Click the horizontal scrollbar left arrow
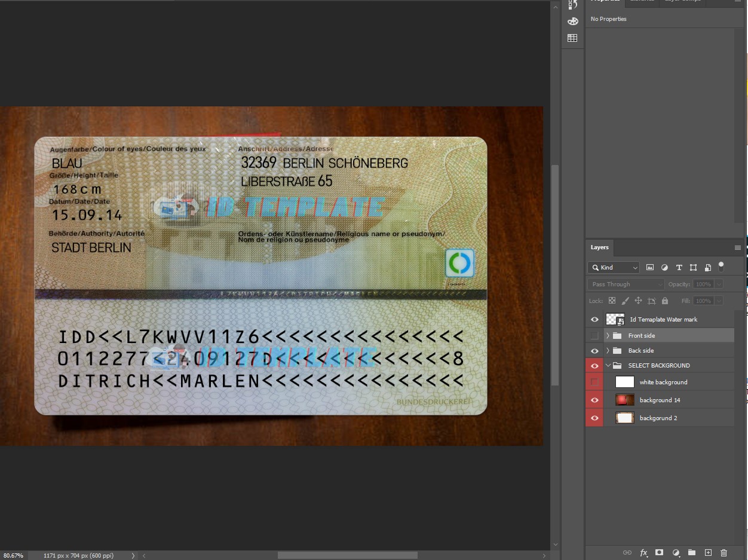This screenshot has width=748, height=560. pos(143,555)
